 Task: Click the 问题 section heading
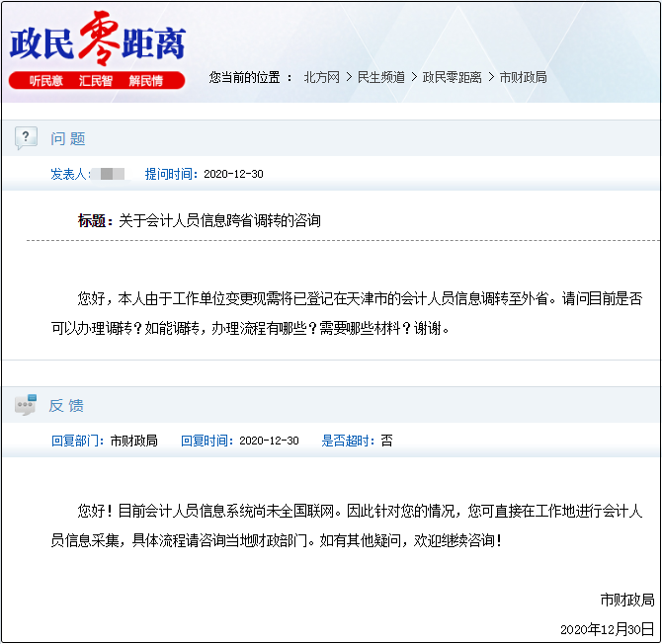[x=68, y=139]
